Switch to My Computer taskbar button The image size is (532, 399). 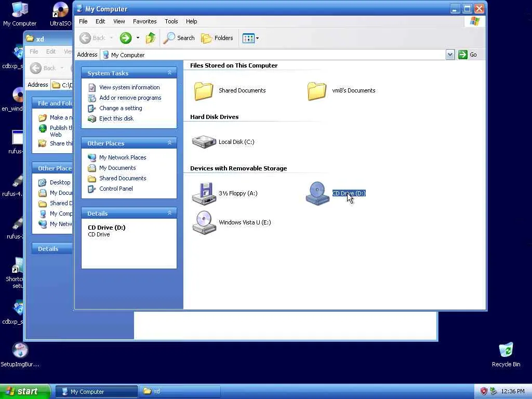(x=97, y=392)
